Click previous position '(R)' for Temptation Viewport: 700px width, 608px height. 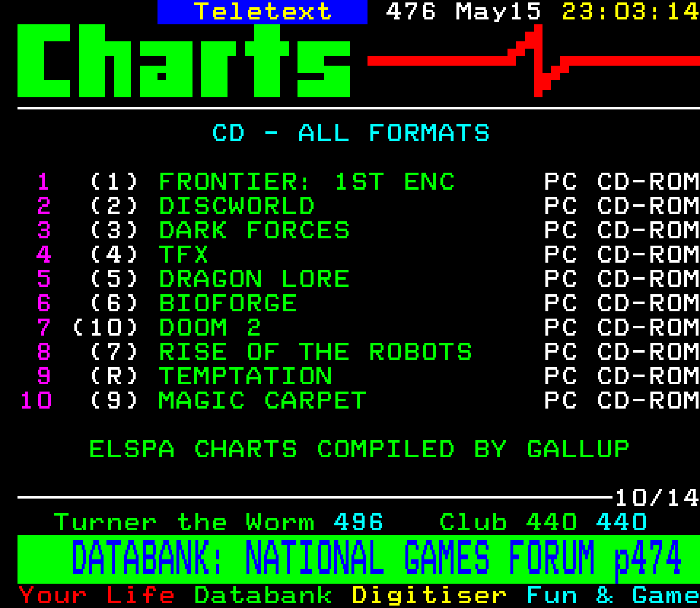pos(114,376)
